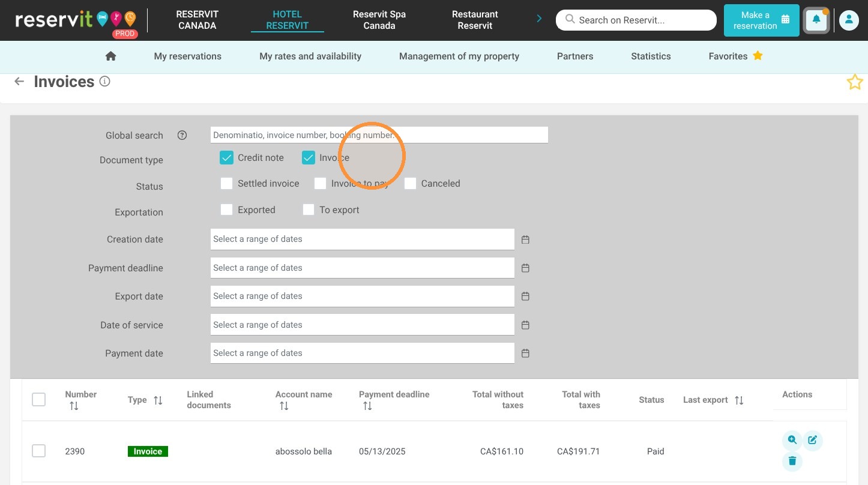The image size is (868, 485).
Task: Select all rows with the header checkbox
Action: point(38,400)
